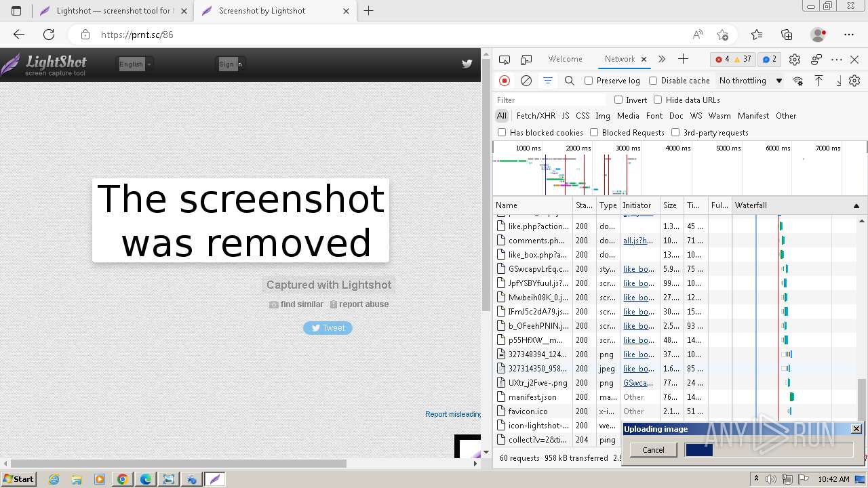Image resolution: width=868 pixels, height=488 pixels.
Task: Check the Invert filter checkbox
Action: tap(618, 100)
